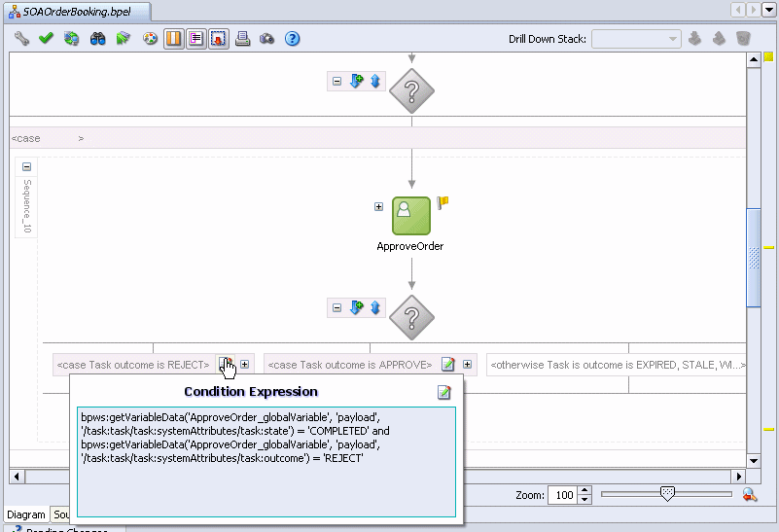Switch to the Source tab
This screenshot has width=779, height=532.
[61, 514]
